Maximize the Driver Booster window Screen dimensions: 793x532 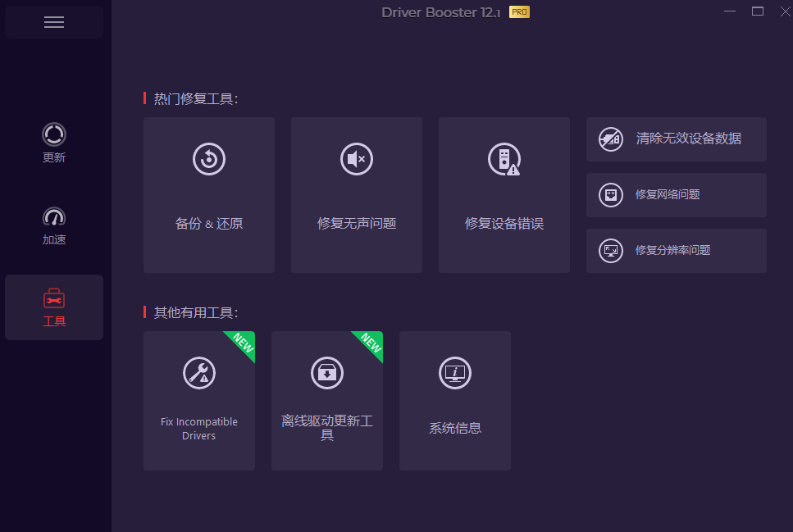[757, 11]
